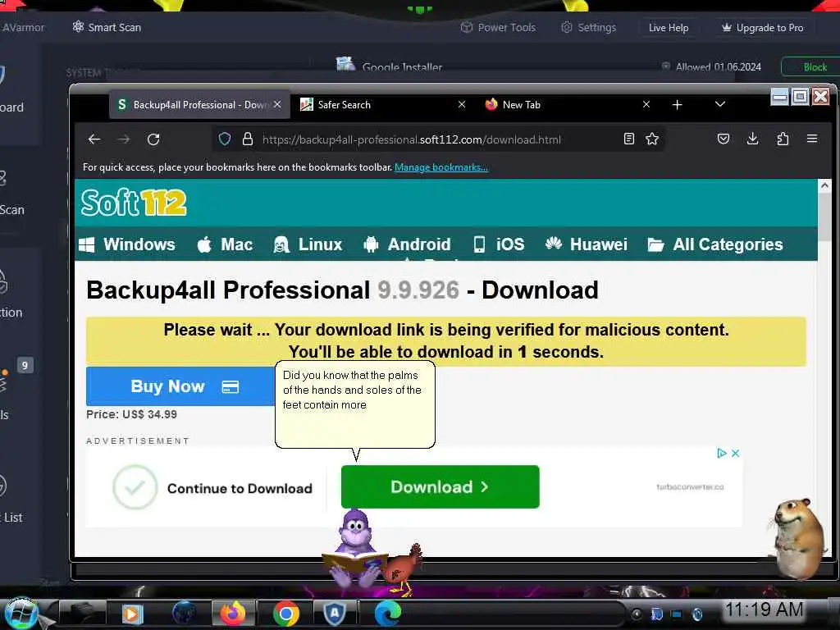The height and width of the screenshot is (630, 840).
Task: Open media player icon on taskbar
Action: (x=132, y=614)
